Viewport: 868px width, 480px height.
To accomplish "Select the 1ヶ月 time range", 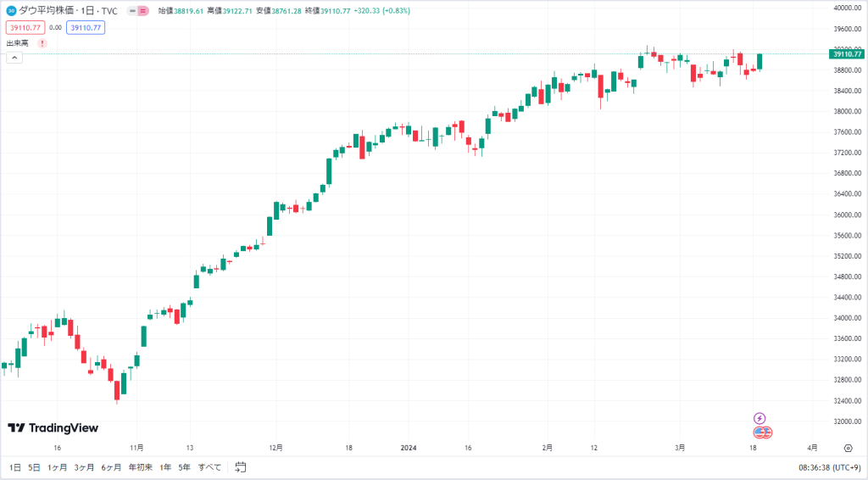I will 57,467.
